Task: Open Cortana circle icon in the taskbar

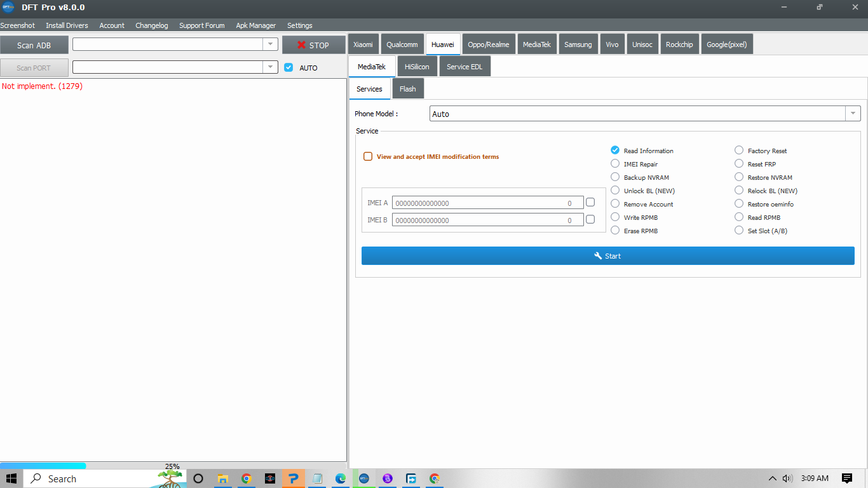Action: 198,478
